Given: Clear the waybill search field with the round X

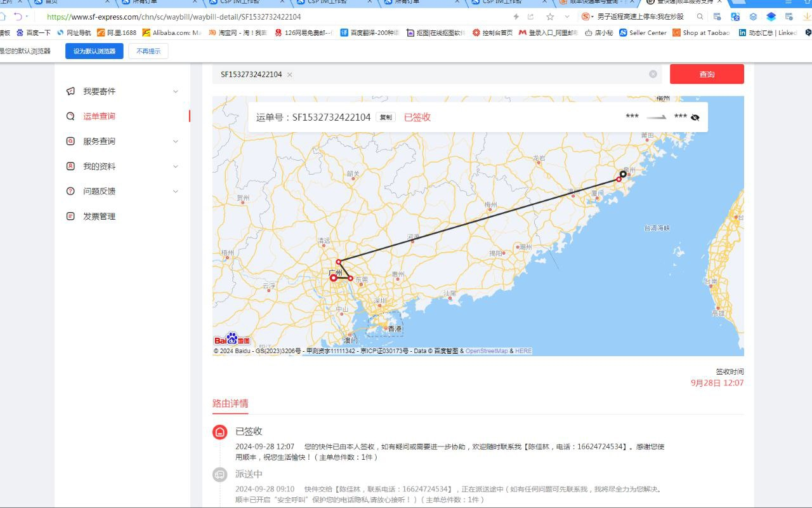Looking at the screenshot, I should click(653, 74).
